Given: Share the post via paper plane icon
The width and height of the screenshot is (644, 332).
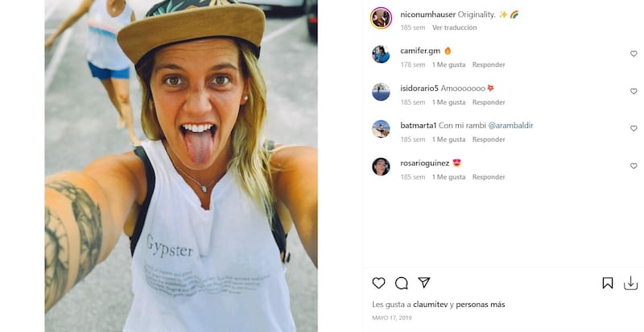Looking at the screenshot, I should tap(424, 283).
